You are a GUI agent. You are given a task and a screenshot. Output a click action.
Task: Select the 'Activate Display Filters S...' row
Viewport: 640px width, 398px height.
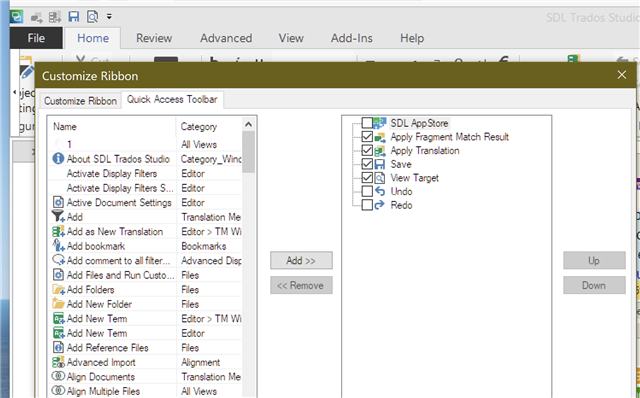145,188
